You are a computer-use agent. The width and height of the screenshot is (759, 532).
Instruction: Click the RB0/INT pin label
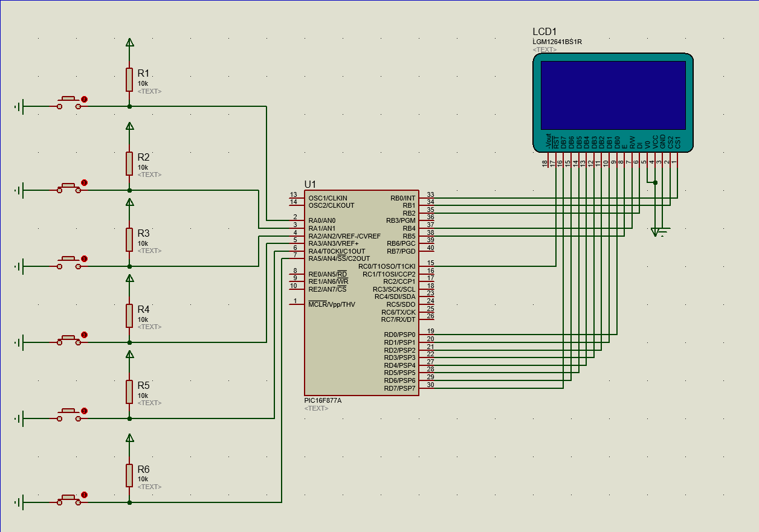403,198
